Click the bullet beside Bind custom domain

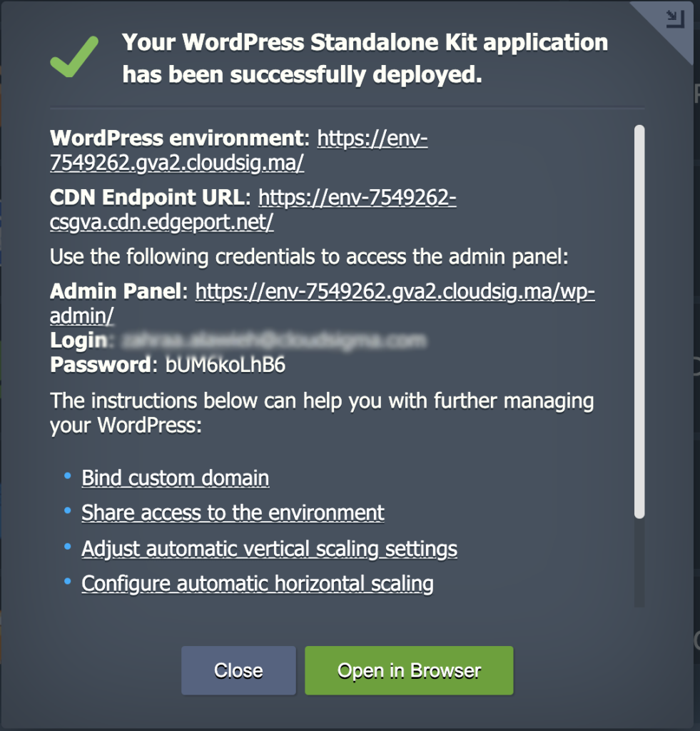pyautogui.click(x=69, y=475)
